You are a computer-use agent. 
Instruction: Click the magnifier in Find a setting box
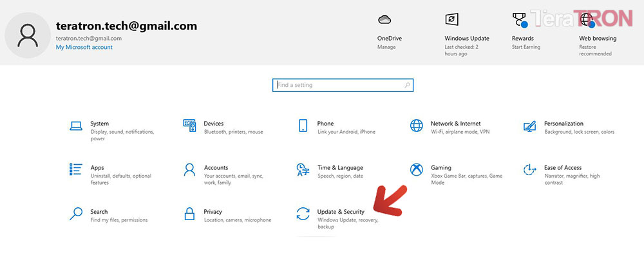[x=407, y=86]
